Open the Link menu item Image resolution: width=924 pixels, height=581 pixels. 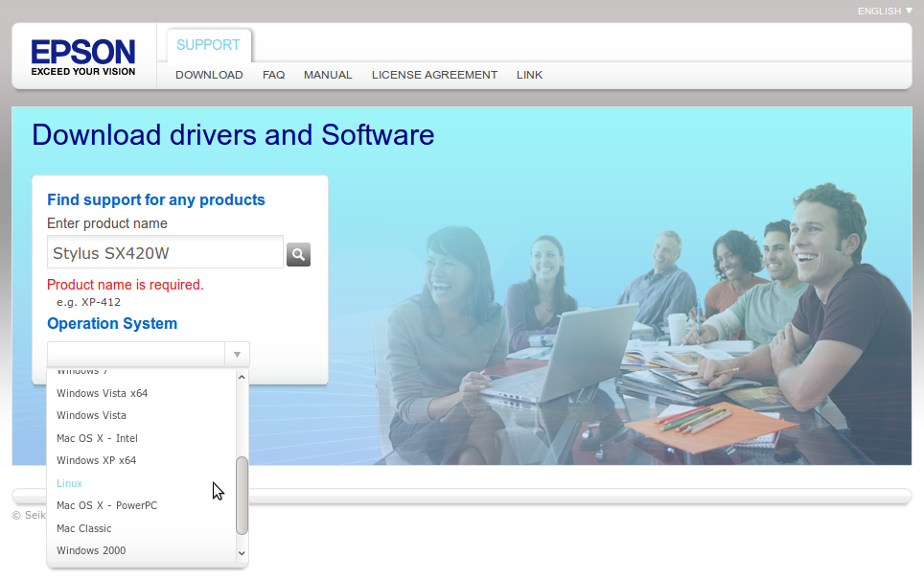(529, 75)
